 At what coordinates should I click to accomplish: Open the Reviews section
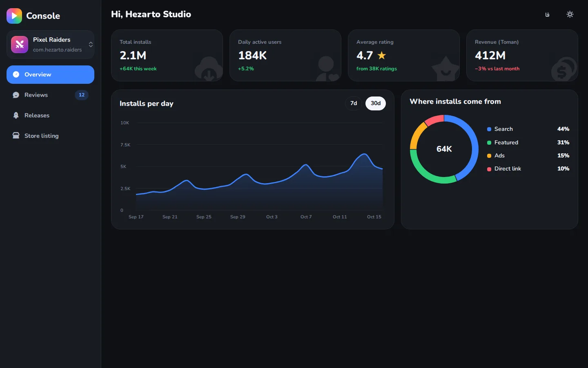point(50,95)
